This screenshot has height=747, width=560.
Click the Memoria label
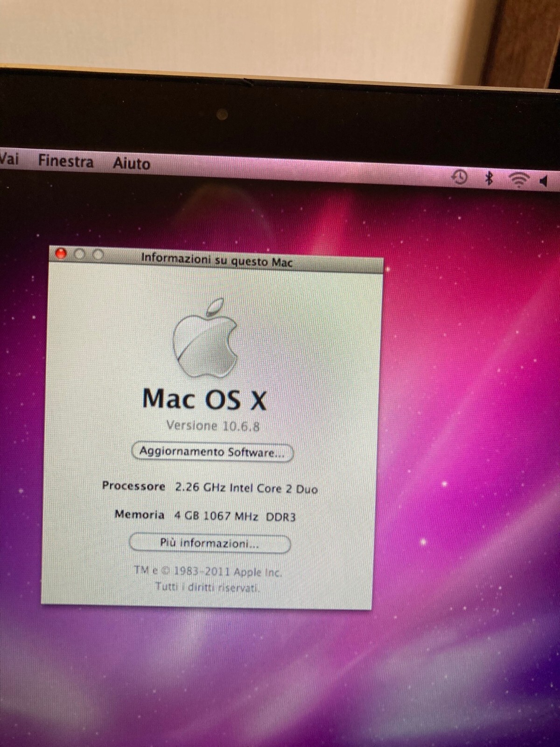[140, 514]
